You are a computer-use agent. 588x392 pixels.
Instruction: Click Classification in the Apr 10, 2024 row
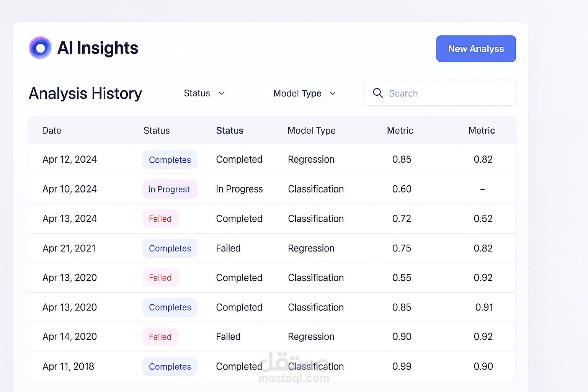[316, 189]
